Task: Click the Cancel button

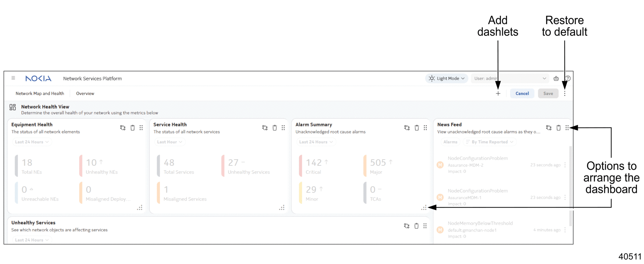Action: pyautogui.click(x=522, y=93)
